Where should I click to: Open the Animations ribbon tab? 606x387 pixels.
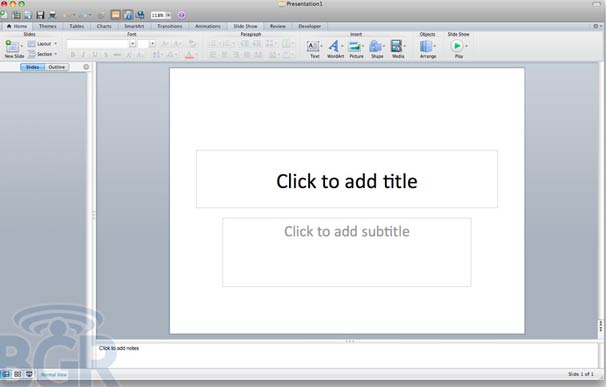pos(208,26)
